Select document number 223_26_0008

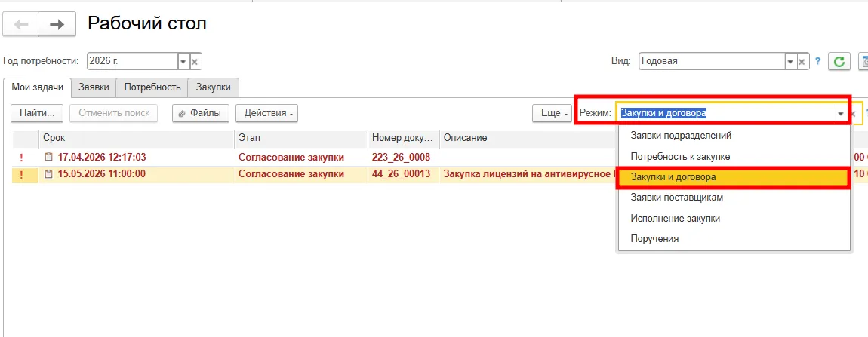click(402, 157)
